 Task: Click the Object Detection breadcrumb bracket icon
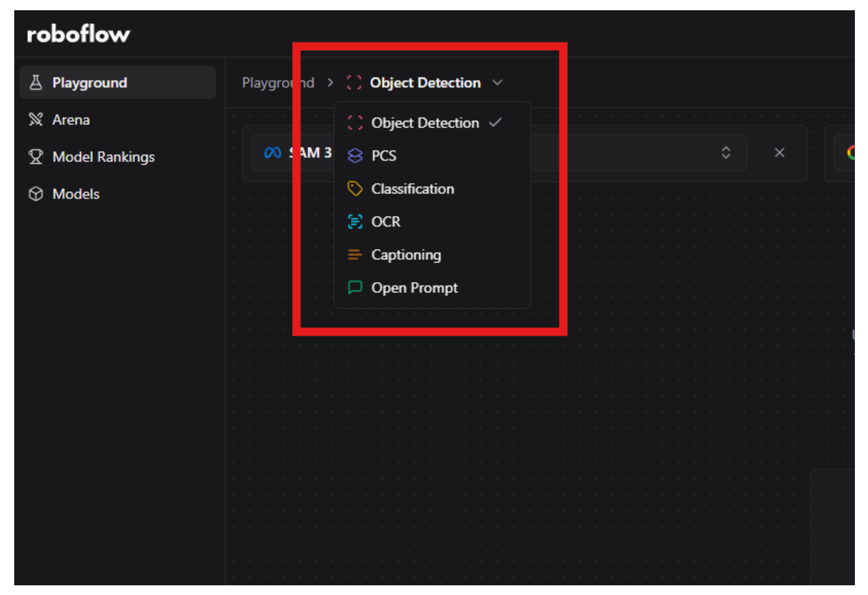pos(354,83)
